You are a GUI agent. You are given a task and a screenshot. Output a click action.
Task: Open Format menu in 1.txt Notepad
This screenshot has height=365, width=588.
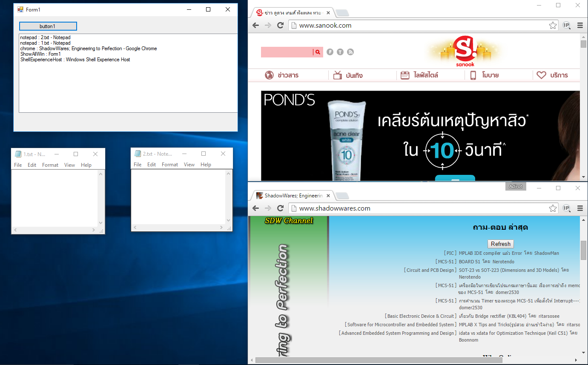tap(50, 165)
